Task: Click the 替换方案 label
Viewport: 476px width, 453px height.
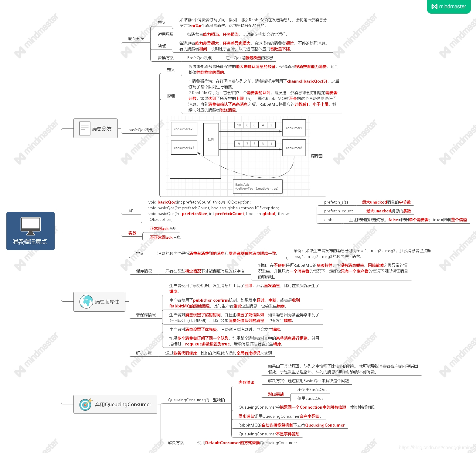Action: (x=166, y=58)
